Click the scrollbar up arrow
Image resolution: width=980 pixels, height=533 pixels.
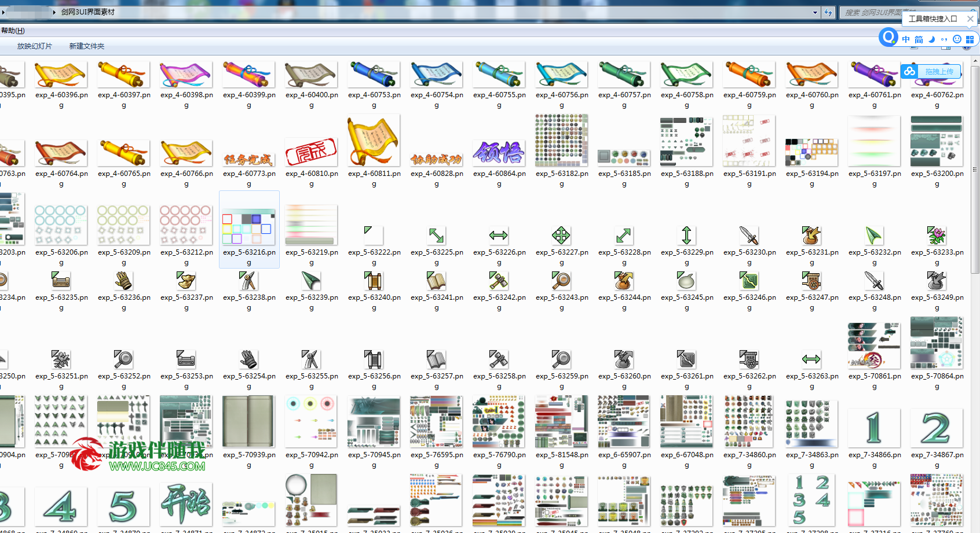tap(975, 61)
